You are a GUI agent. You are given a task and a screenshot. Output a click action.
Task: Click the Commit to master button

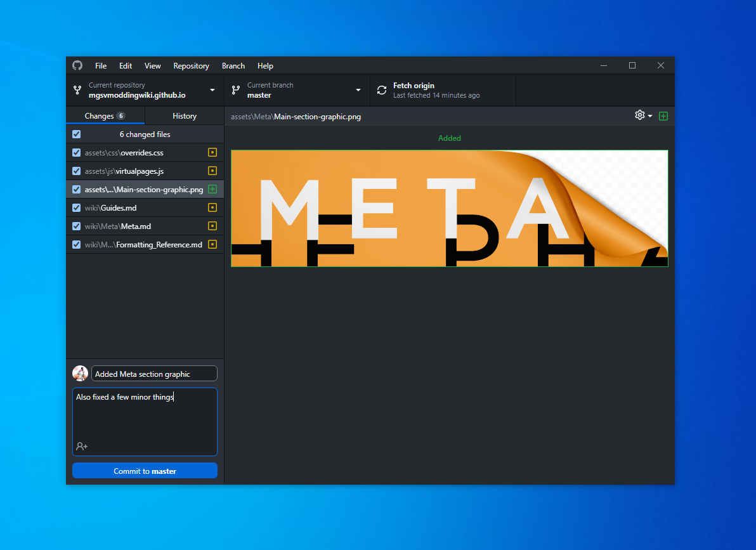[x=145, y=470]
